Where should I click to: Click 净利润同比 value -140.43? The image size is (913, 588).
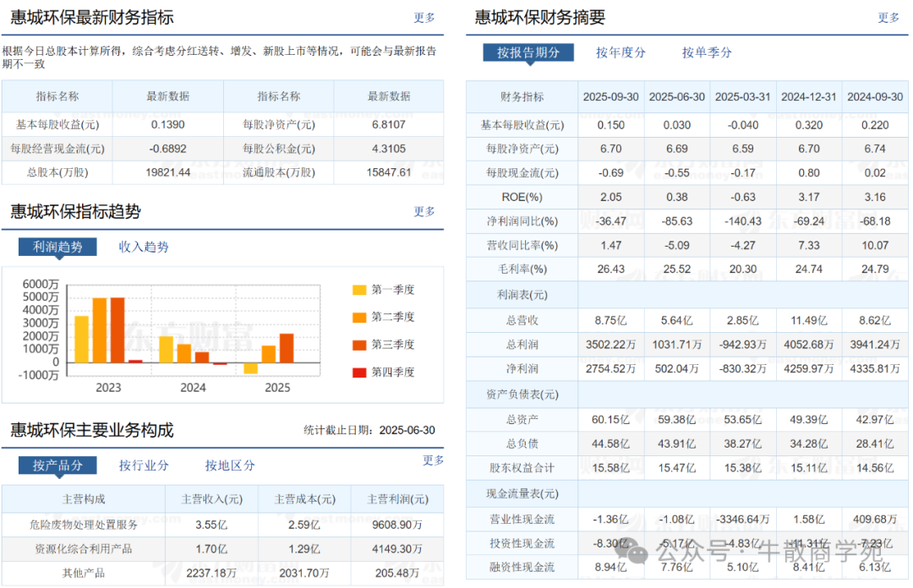click(x=743, y=221)
